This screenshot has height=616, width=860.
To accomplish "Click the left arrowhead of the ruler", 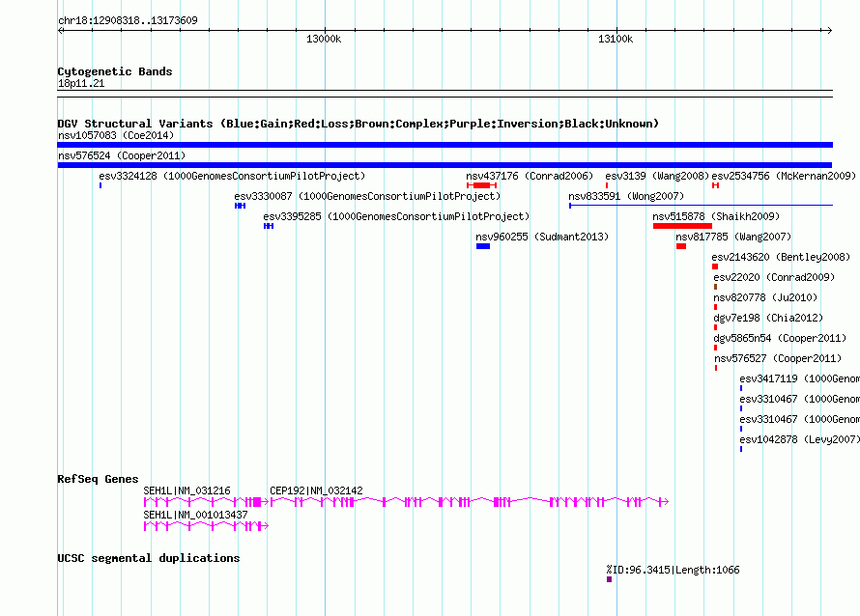I will point(61,31).
